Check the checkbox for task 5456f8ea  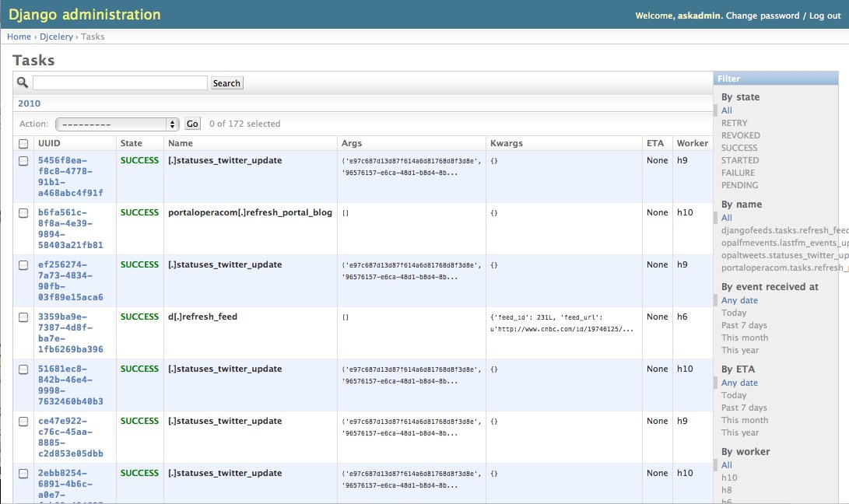tap(23, 161)
